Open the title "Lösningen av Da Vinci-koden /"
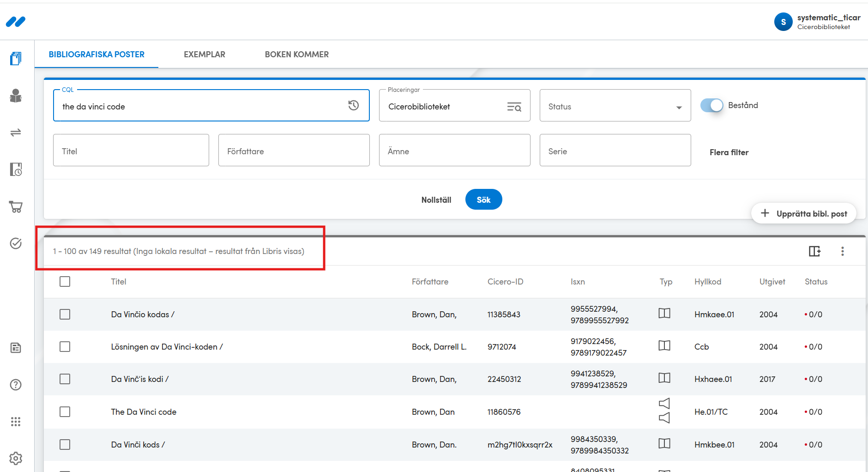This screenshot has width=868, height=472. coord(167,347)
